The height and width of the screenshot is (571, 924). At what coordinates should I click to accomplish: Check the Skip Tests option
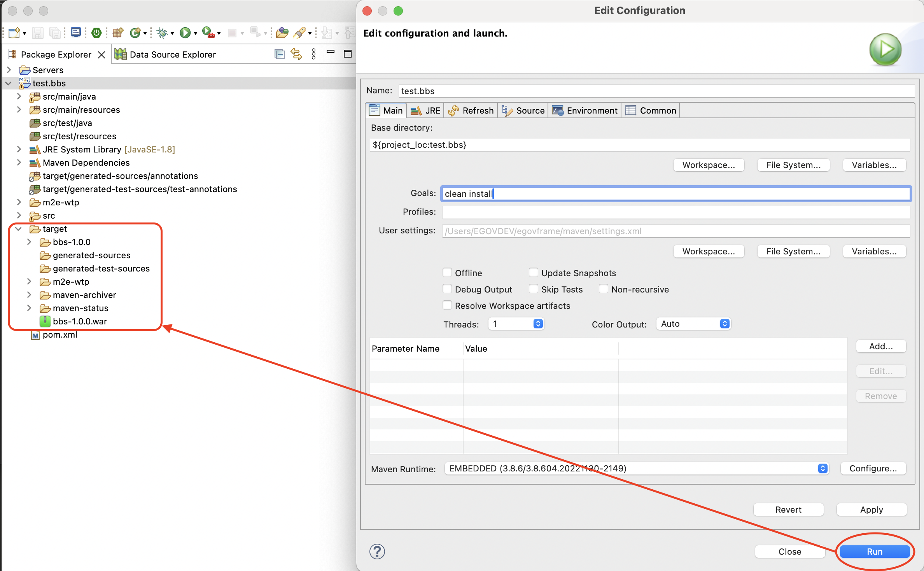534,289
